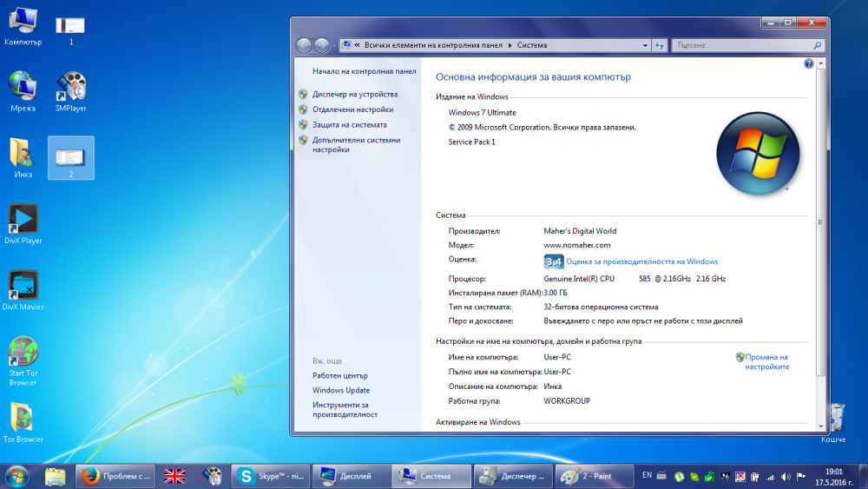Click the SMPlayer film reel taskbar icon
The image size is (868, 489).
213,476
